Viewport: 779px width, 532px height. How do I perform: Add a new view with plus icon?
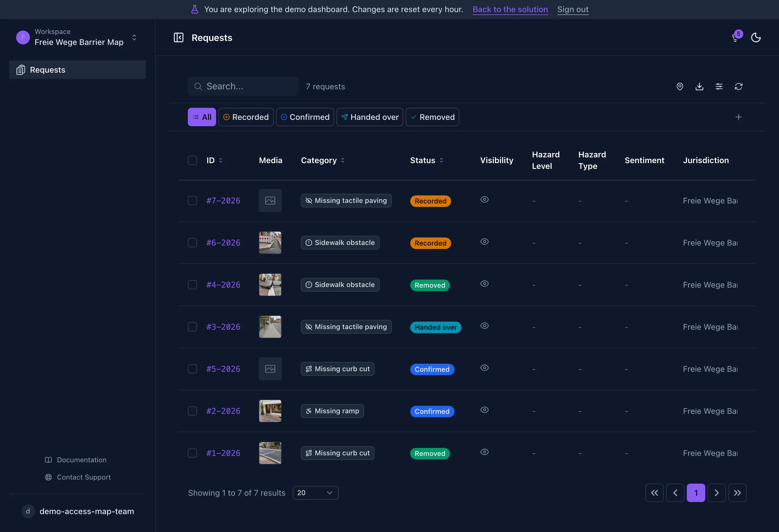coord(738,117)
